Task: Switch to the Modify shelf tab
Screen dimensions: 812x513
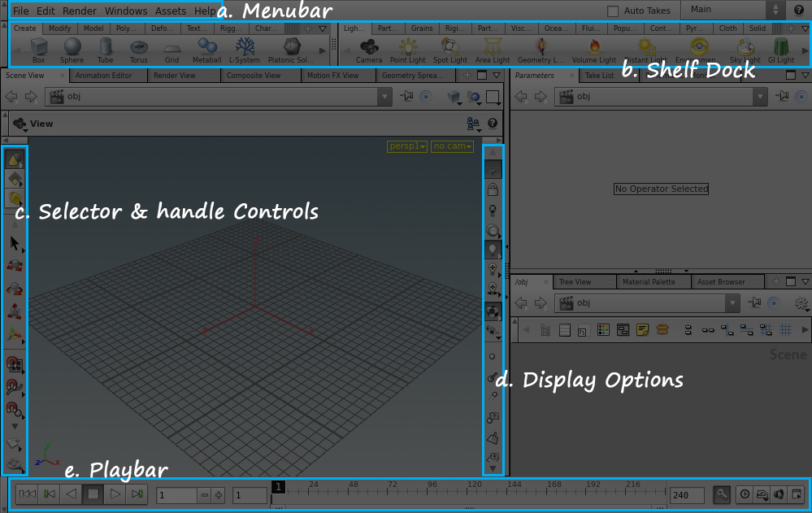Action: point(59,28)
